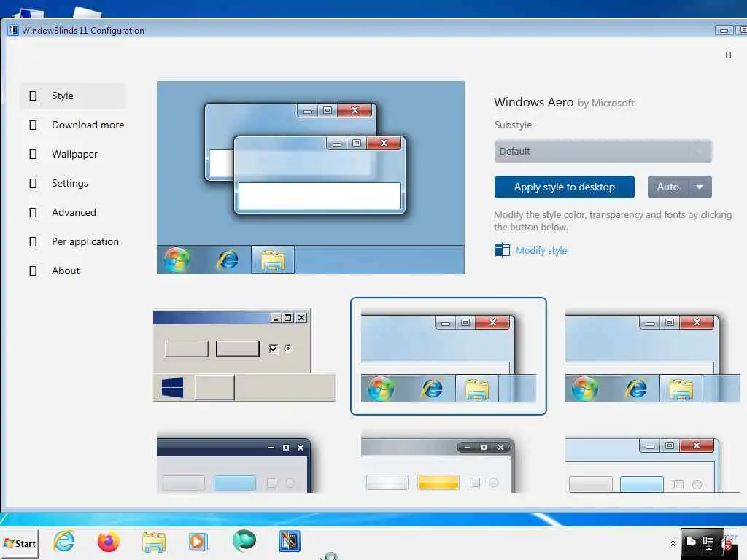Click the icon beside Per application
The height and width of the screenshot is (560, 747).
(33, 241)
